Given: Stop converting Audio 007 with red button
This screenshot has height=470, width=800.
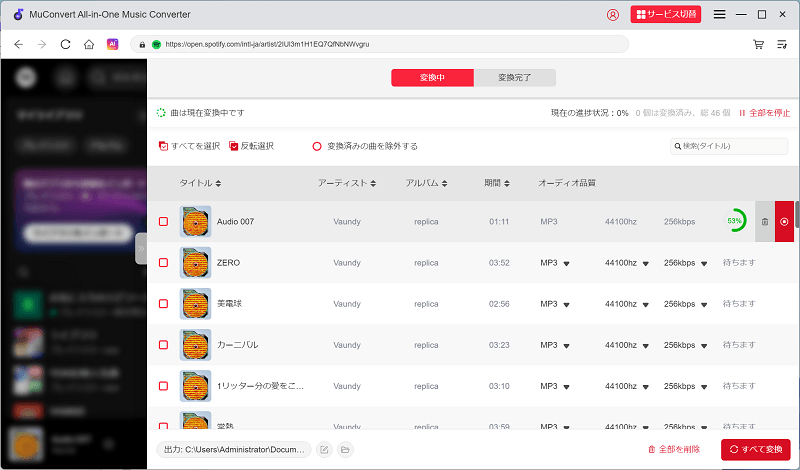Looking at the screenshot, I should [x=784, y=221].
